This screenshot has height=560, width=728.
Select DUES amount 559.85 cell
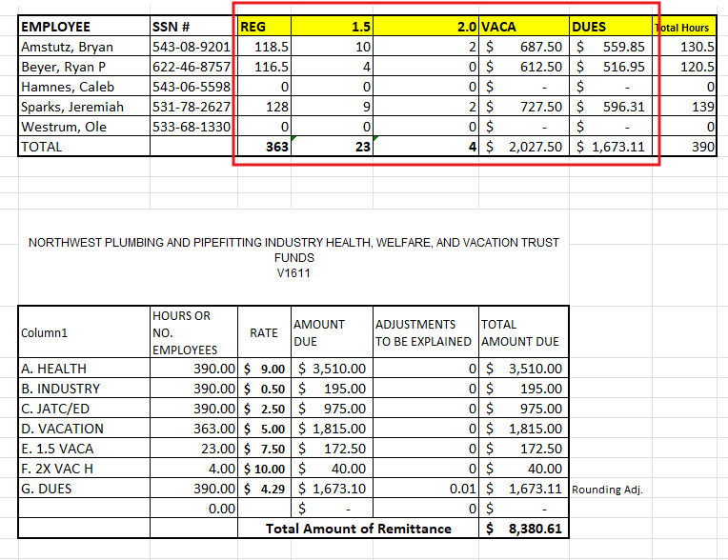611,47
